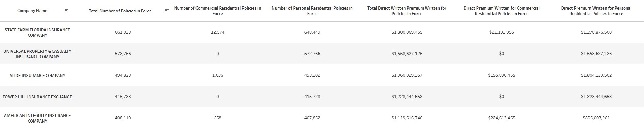Click Slide personal premium $1,804,139,502 cell

tap(596, 75)
